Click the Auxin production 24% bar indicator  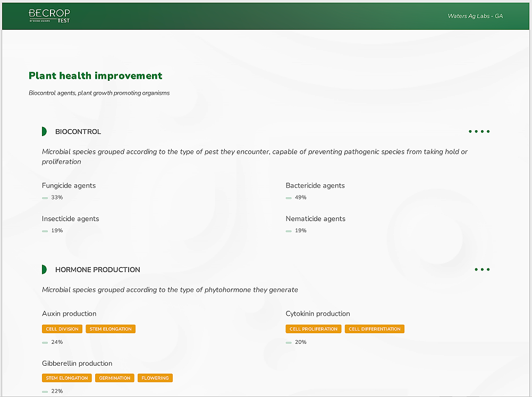coord(45,343)
